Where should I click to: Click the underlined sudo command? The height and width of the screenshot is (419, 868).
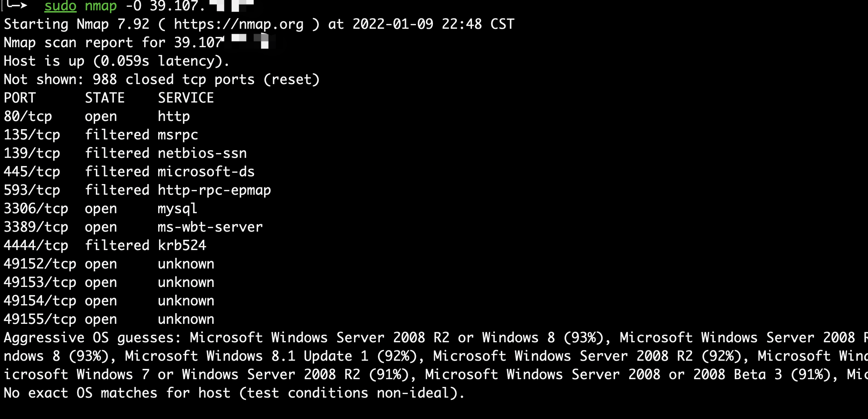(60, 6)
